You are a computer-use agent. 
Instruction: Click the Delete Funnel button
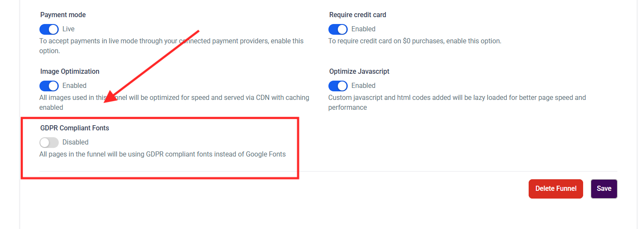[556, 189]
